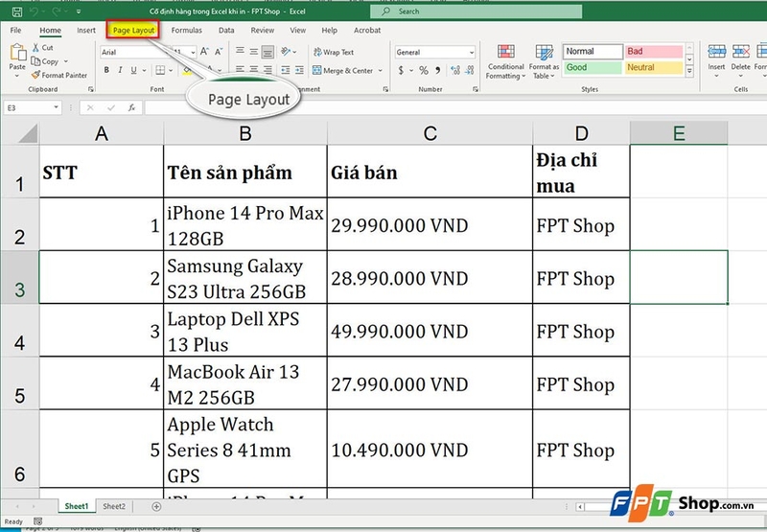767x532 pixels.
Task: Click the Decrease Font Size icon
Action: [x=219, y=52]
